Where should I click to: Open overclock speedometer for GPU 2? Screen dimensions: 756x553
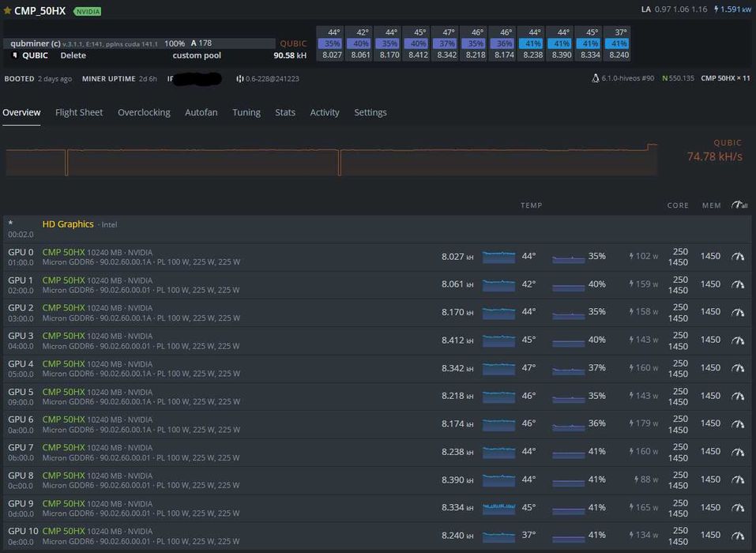738,312
